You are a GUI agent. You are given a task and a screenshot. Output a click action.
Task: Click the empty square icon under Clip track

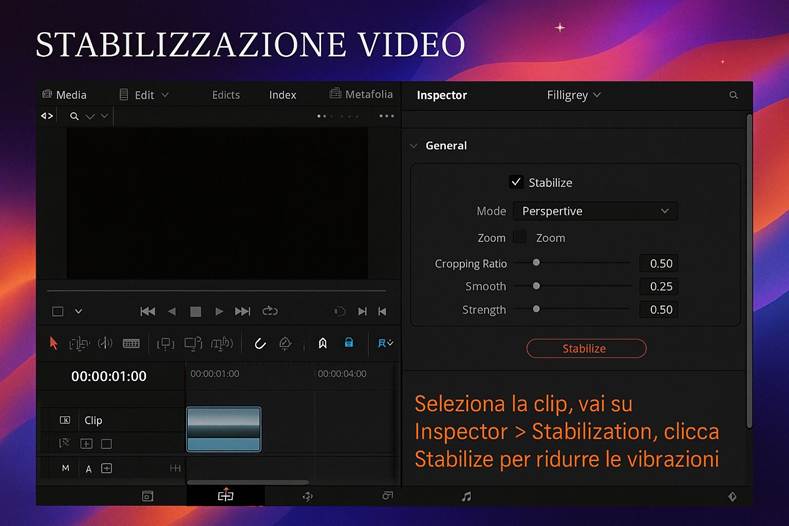pos(107,444)
